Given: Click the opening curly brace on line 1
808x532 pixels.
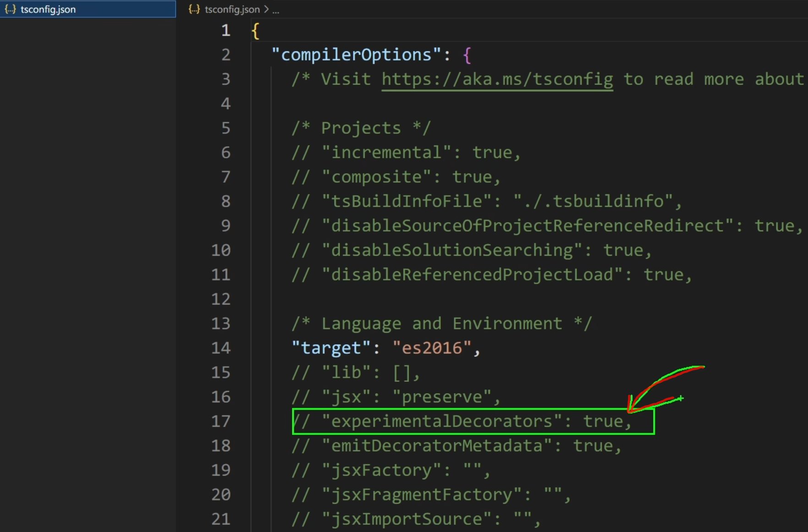Looking at the screenshot, I should coord(256,31).
